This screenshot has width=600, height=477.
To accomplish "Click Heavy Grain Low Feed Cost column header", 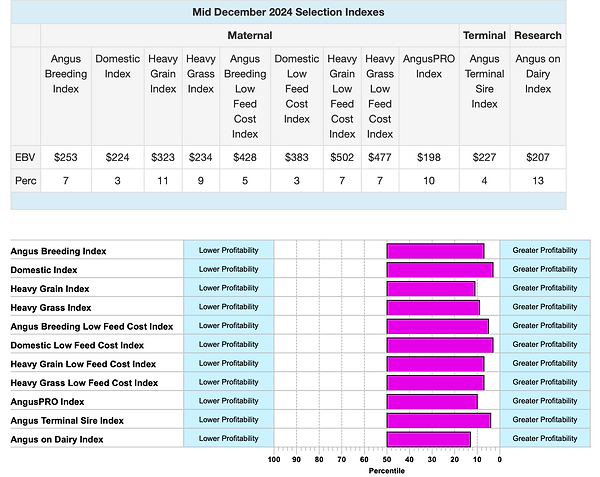I will pos(342,96).
